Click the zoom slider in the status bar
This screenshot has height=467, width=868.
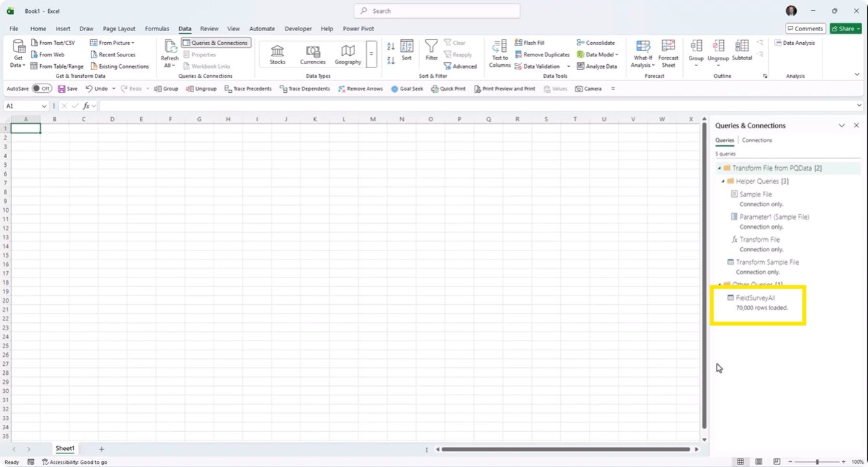(x=817, y=462)
